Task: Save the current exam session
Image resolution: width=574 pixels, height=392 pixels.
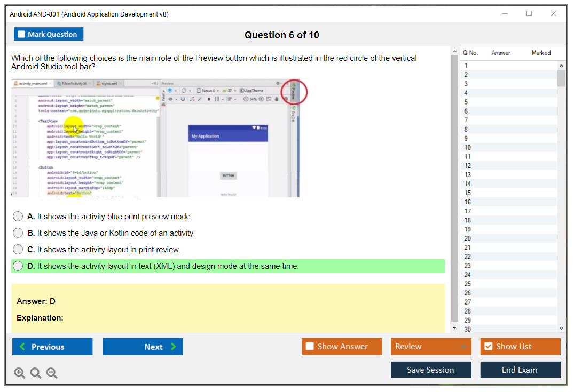Action: point(430,370)
